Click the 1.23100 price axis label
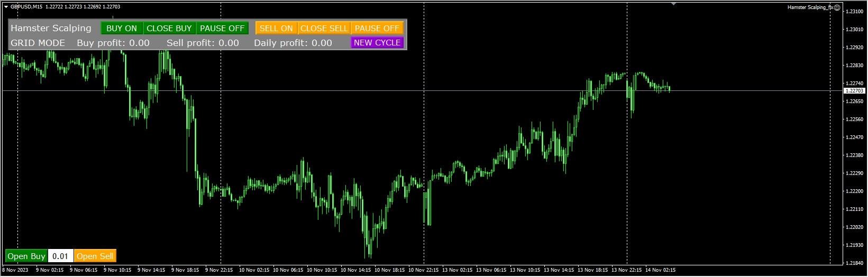 [x=855, y=11]
